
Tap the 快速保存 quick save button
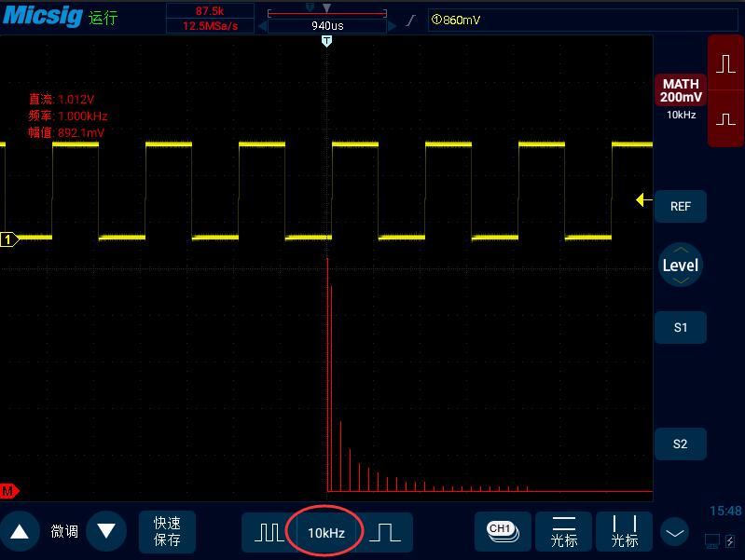point(167,531)
